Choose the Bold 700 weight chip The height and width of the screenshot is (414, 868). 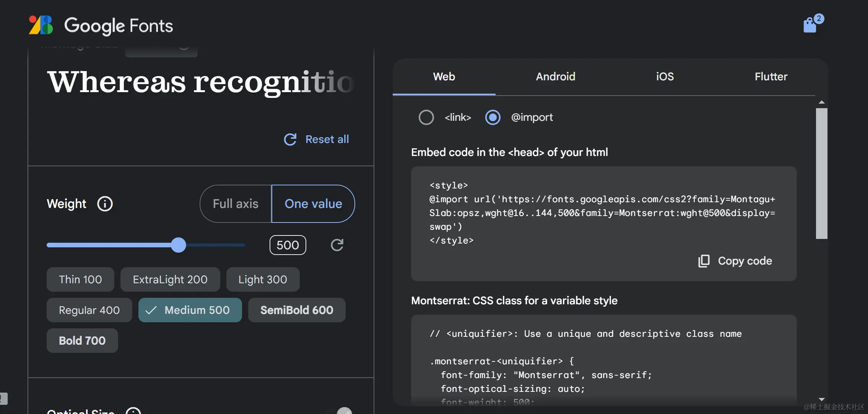point(82,341)
